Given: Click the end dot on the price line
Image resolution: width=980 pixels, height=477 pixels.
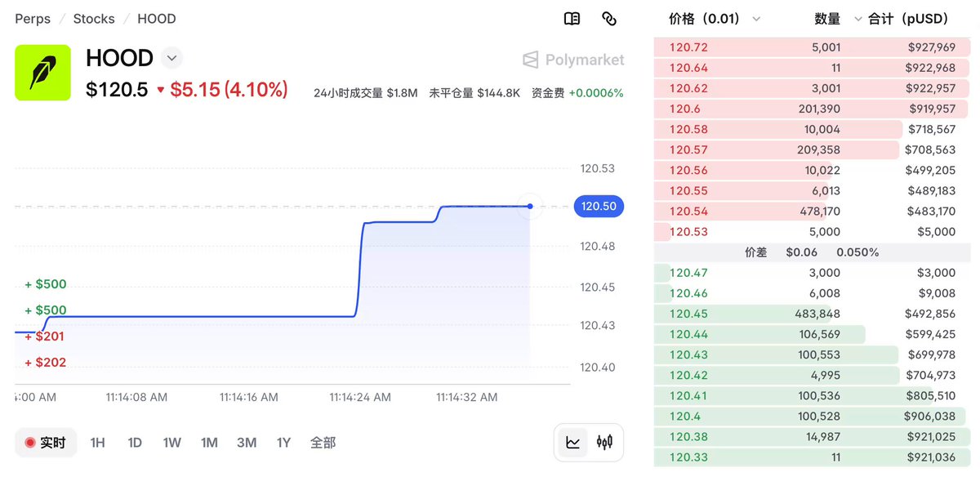Looking at the screenshot, I should [530, 206].
